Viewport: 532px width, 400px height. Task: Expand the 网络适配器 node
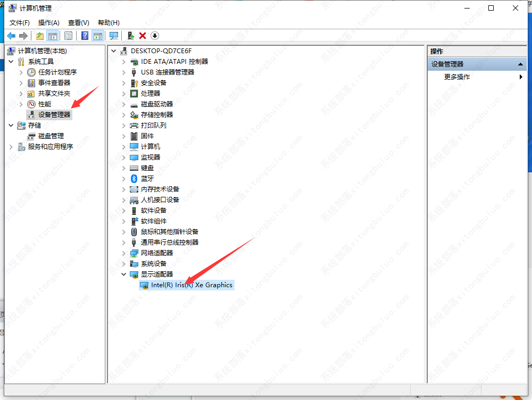click(x=124, y=253)
